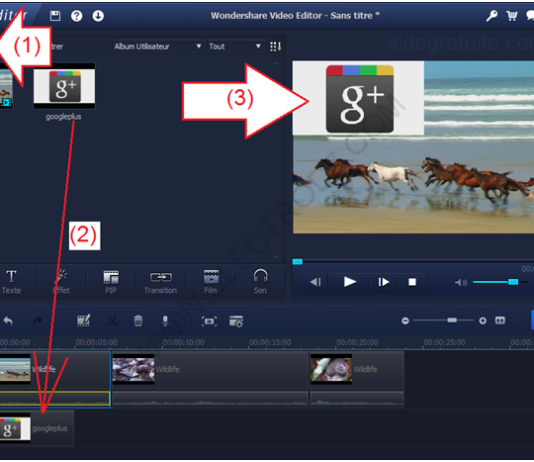The height and width of the screenshot is (462, 534).
Task: Redo the last action
Action: click(x=38, y=321)
